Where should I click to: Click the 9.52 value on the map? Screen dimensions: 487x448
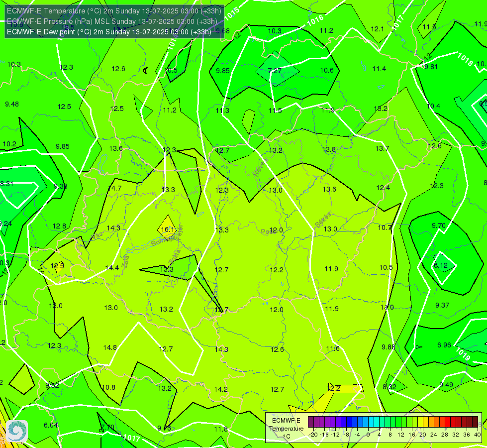click(52, 385)
